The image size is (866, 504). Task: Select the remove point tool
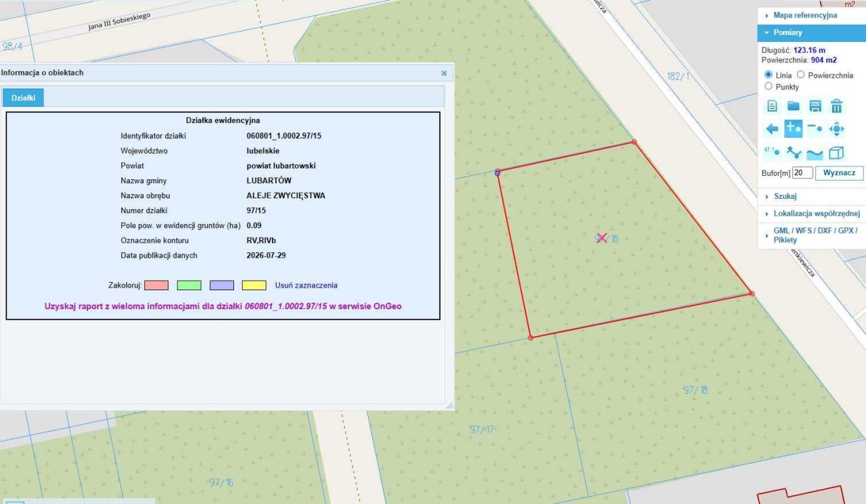(815, 129)
